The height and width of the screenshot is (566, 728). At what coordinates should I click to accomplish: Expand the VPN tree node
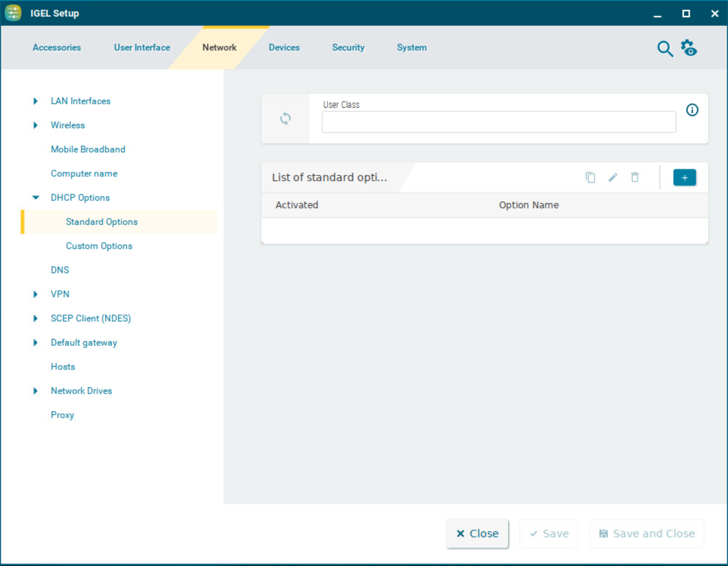point(35,294)
